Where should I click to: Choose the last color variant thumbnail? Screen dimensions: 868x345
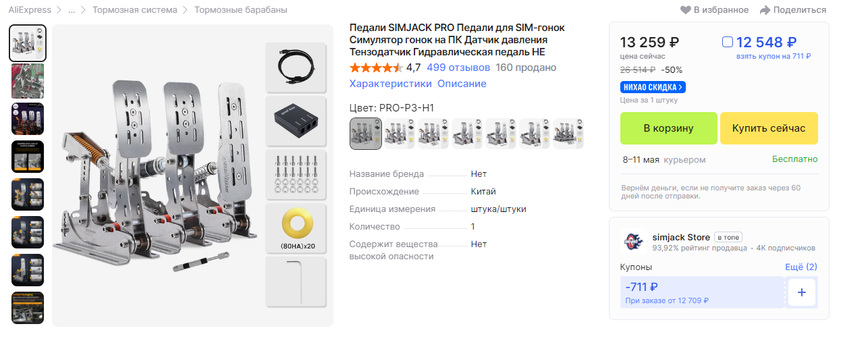(x=568, y=134)
